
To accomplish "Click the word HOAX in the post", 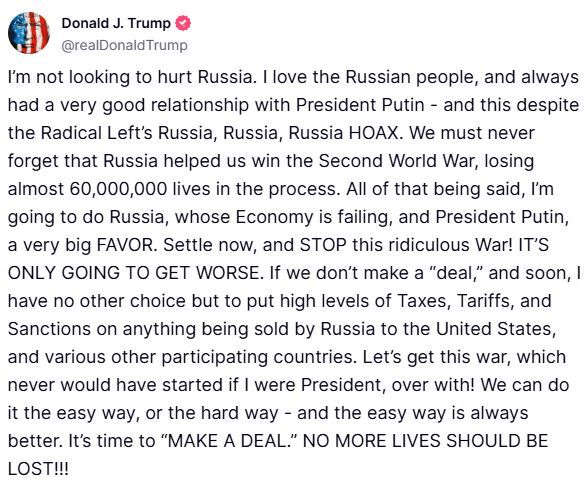I will tap(376, 133).
